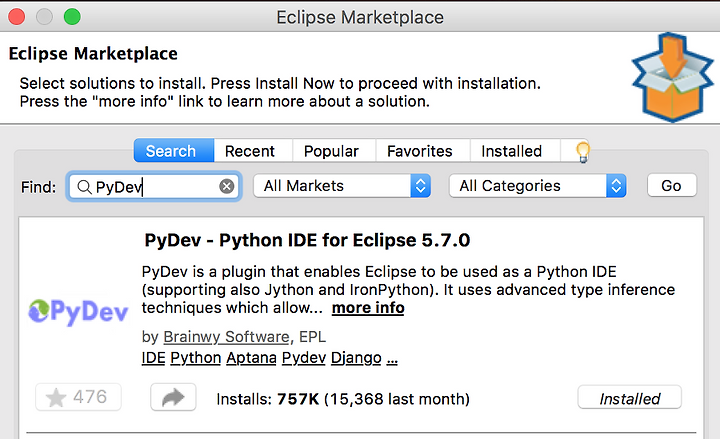Clear the PyDev search text
This screenshot has width=720, height=439.
click(226, 186)
